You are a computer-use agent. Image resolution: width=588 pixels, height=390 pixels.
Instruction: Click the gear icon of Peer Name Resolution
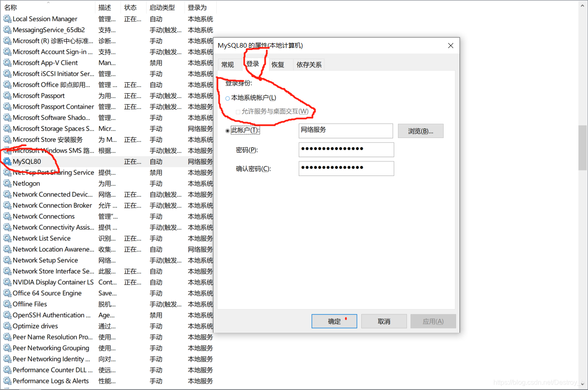(7, 337)
